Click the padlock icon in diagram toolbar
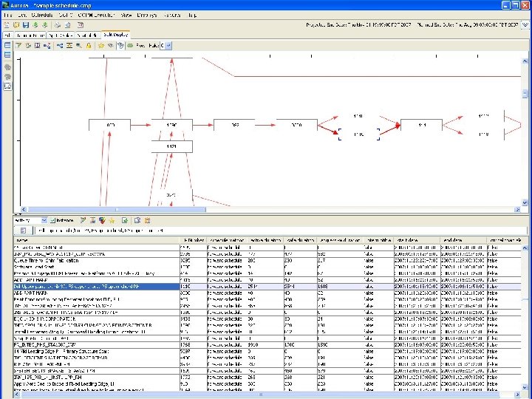Viewport: 532px width, 399px height. (x=89, y=45)
